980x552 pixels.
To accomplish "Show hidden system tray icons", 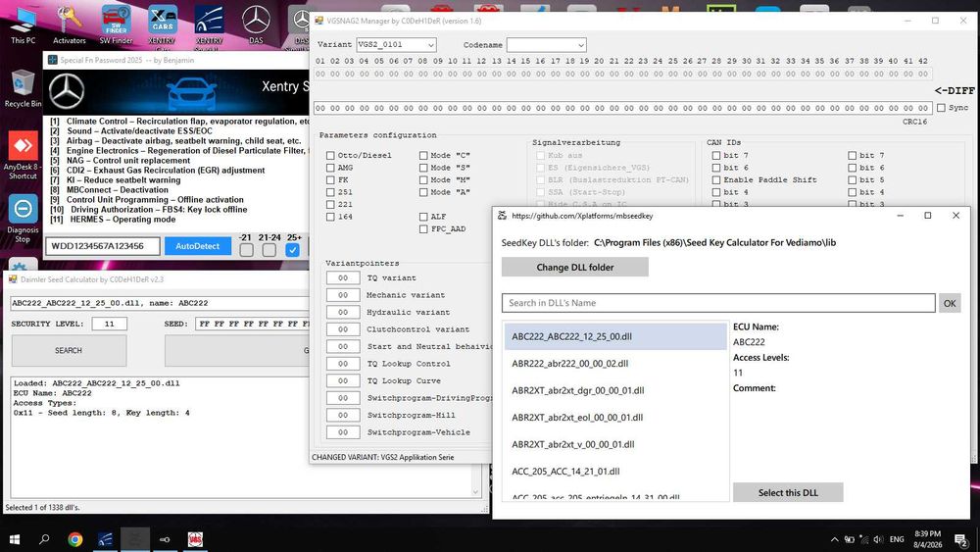I will [834, 539].
